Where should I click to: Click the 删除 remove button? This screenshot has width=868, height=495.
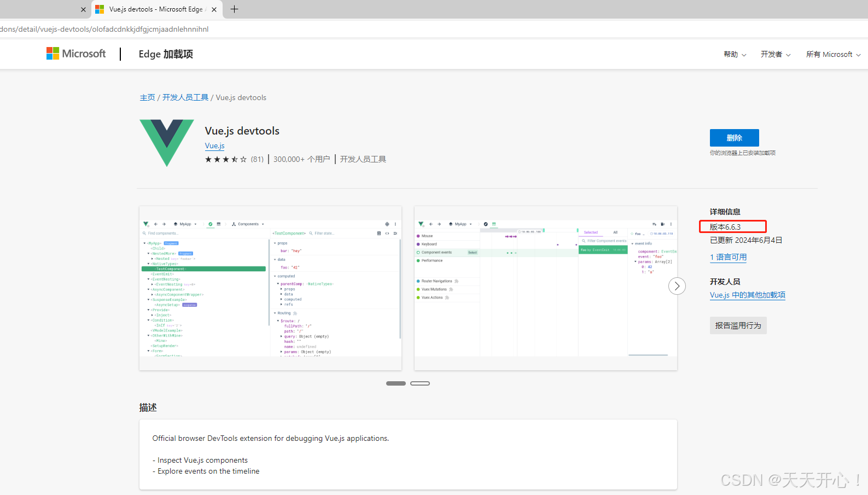(734, 138)
